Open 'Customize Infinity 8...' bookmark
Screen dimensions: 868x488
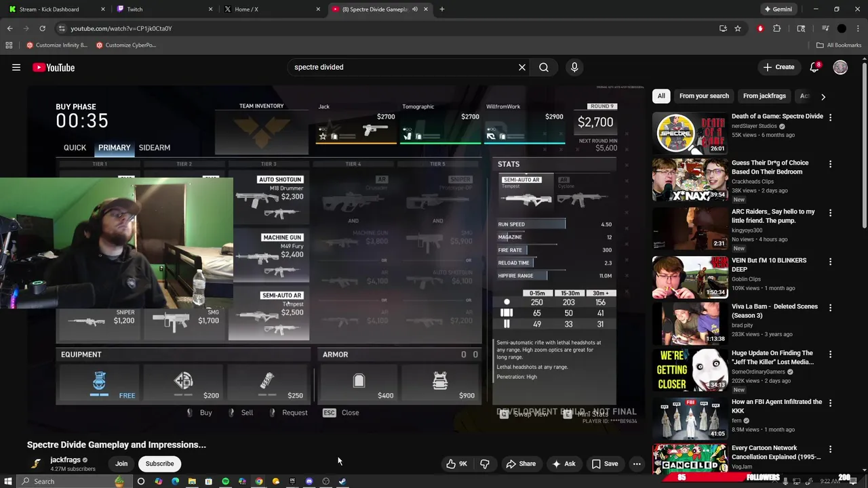click(x=57, y=45)
